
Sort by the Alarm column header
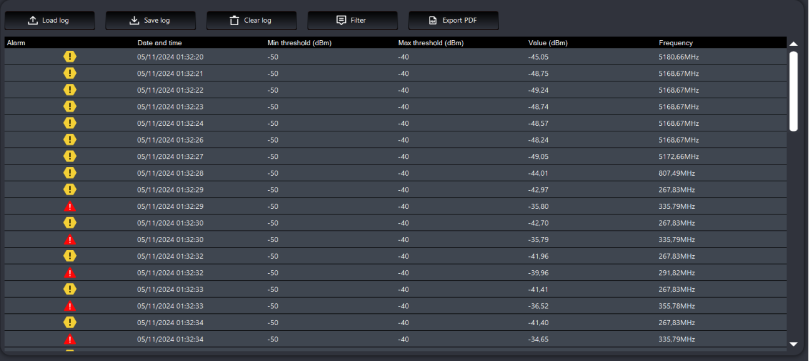click(x=16, y=43)
